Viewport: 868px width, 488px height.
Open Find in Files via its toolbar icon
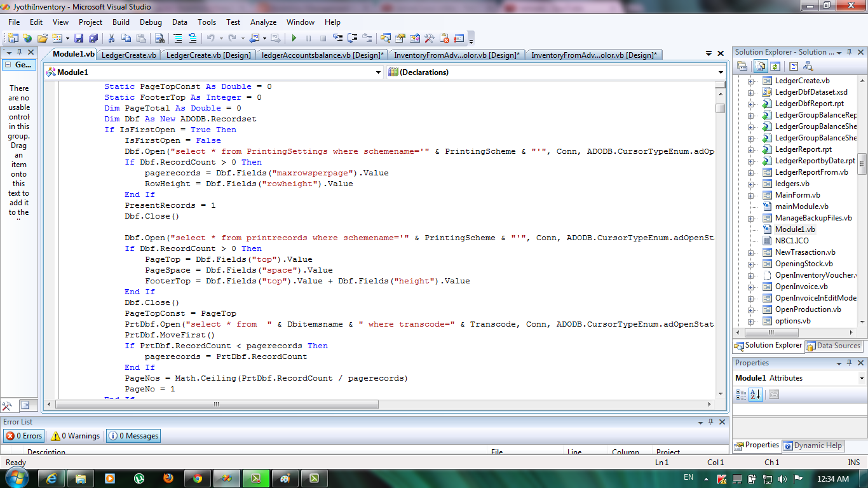(160, 38)
